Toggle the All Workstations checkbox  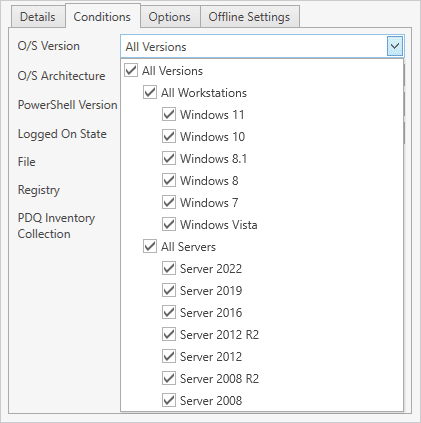pyautogui.click(x=150, y=92)
